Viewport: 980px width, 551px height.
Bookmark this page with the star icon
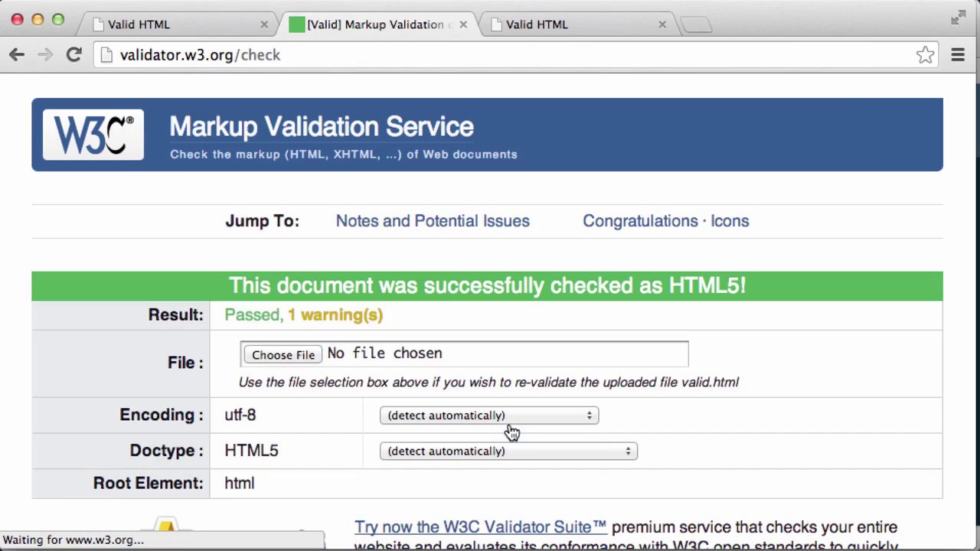[925, 54]
